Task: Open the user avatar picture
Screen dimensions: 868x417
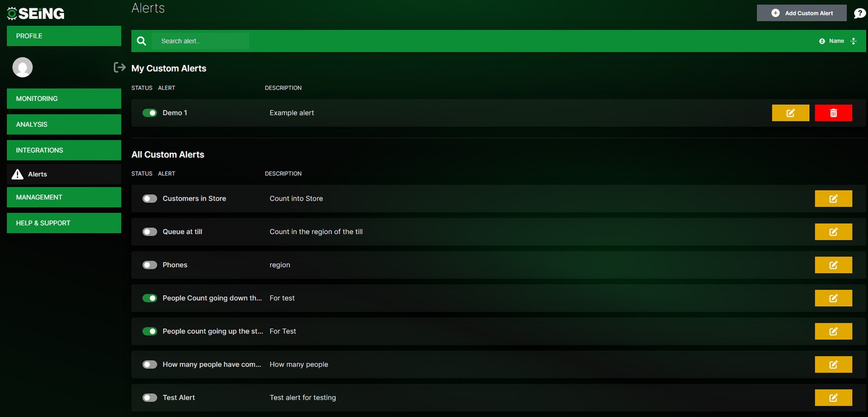Action: pos(23,67)
